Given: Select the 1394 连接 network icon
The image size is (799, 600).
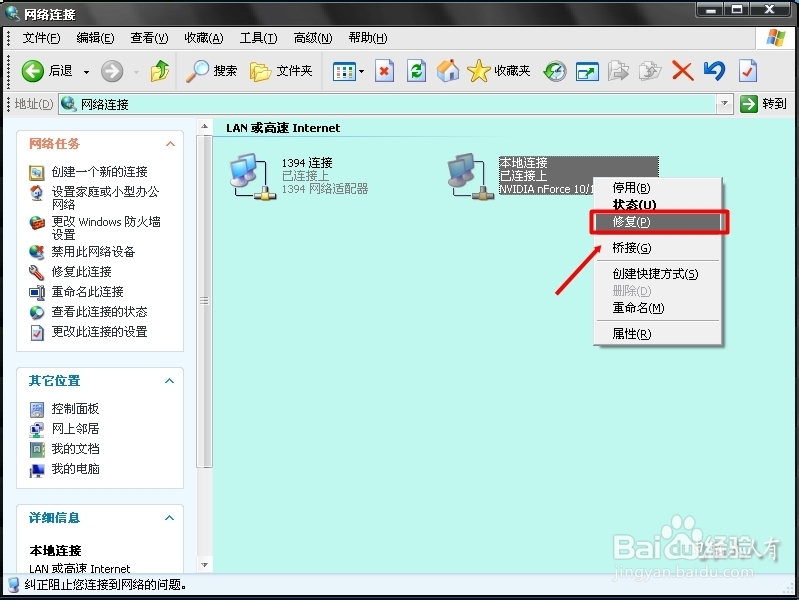Looking at the screenshot, I should tap(253, 176).
